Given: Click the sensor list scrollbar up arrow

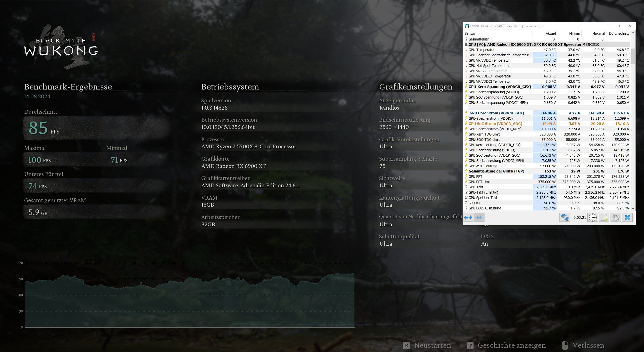Looking at the screenshot, I should coord(633,33).
